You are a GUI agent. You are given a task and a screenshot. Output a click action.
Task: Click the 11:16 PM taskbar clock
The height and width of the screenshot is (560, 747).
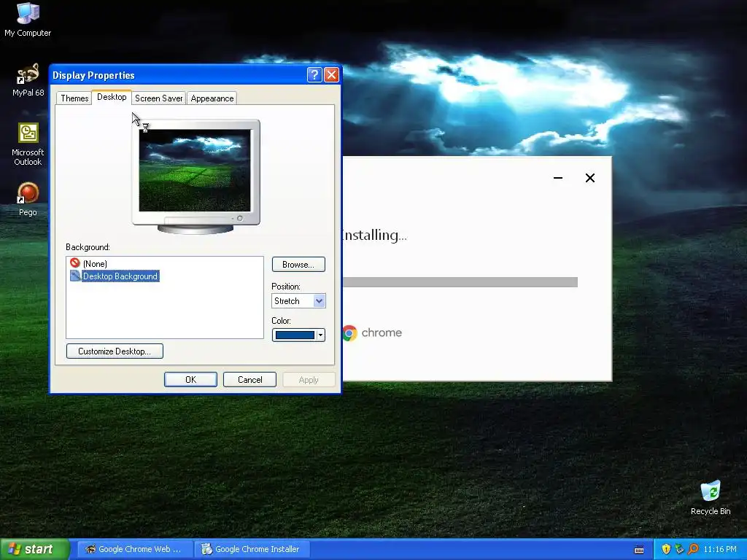(720, 549)
